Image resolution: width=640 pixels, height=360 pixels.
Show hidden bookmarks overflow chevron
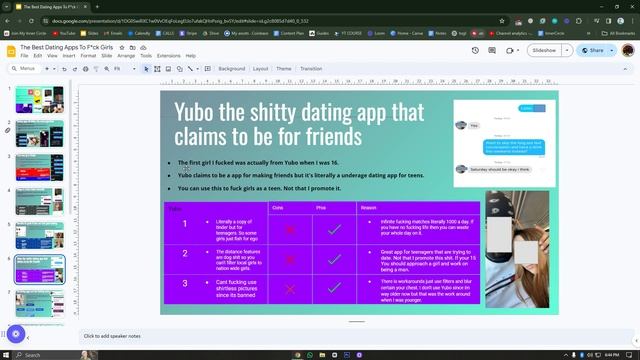pyautogui.click(x=589, y=33)
